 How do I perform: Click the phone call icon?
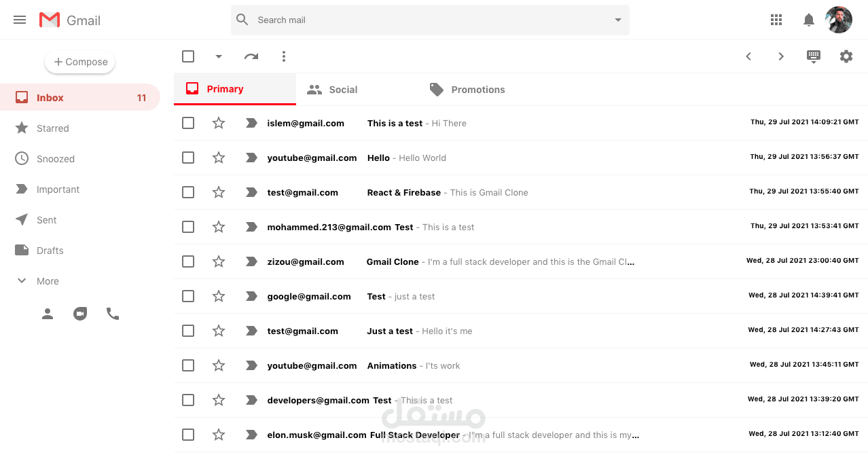(x=113, y=314)
